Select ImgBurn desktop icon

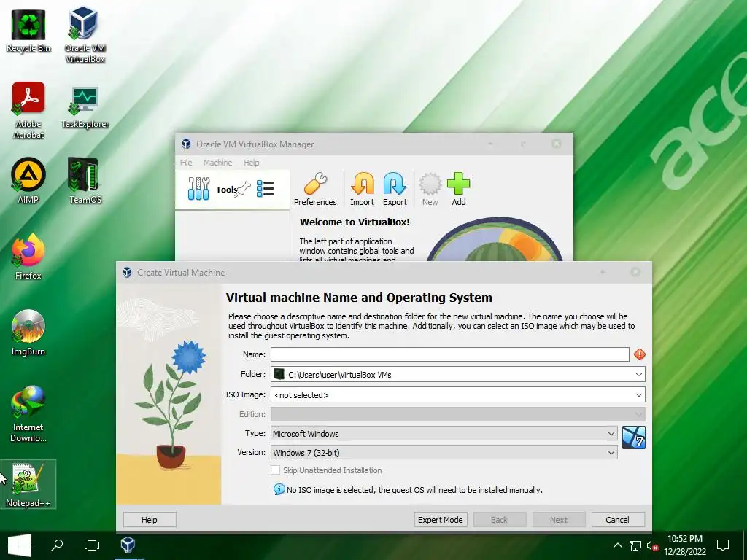(28, 332)
